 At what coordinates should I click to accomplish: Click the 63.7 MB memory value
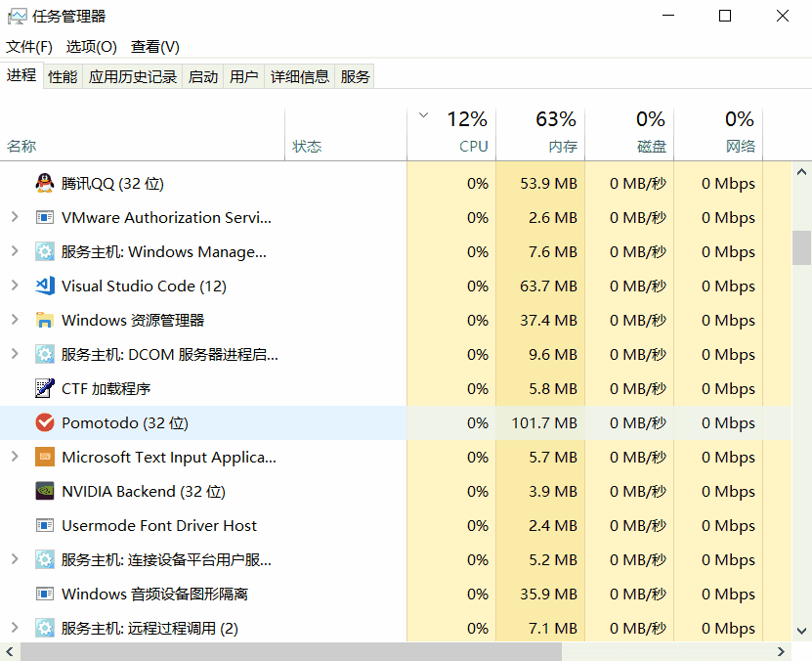pyautogui.click(x=548, y=286)
